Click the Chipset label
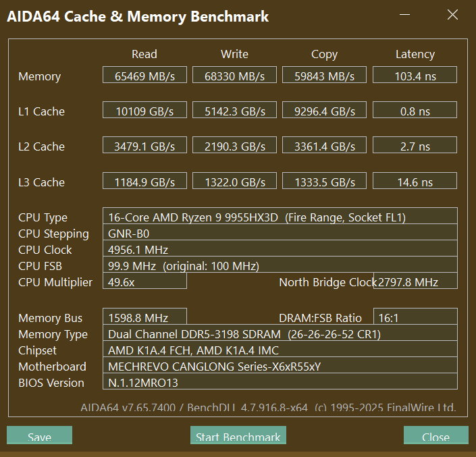Screen dimensions: 476x457 [x=37, y=351]
